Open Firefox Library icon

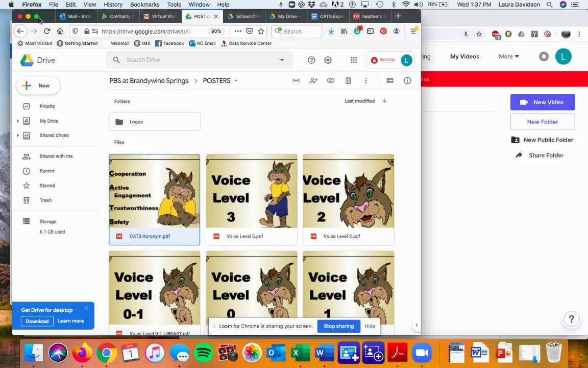[x=344, y=31]
